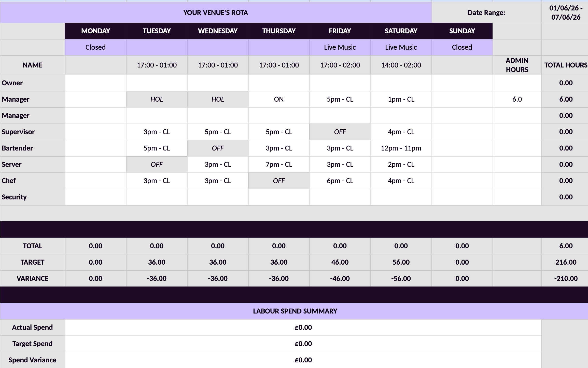Click the first Manager's Tuesday HOL cell
588x368 pixels.
(157, 99)
